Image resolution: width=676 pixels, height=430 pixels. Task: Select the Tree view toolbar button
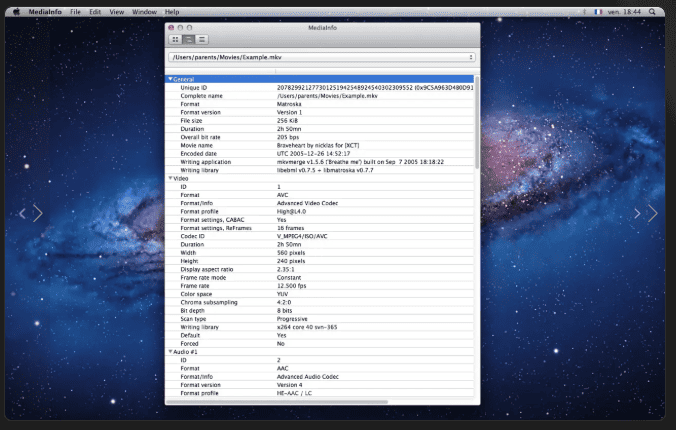point(188,40)
